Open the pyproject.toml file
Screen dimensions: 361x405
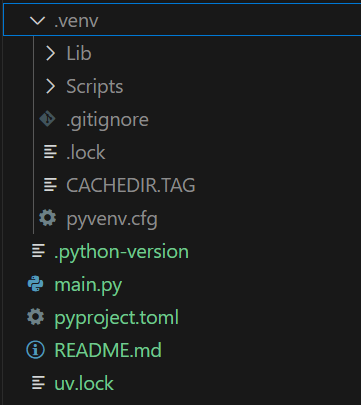117,318
